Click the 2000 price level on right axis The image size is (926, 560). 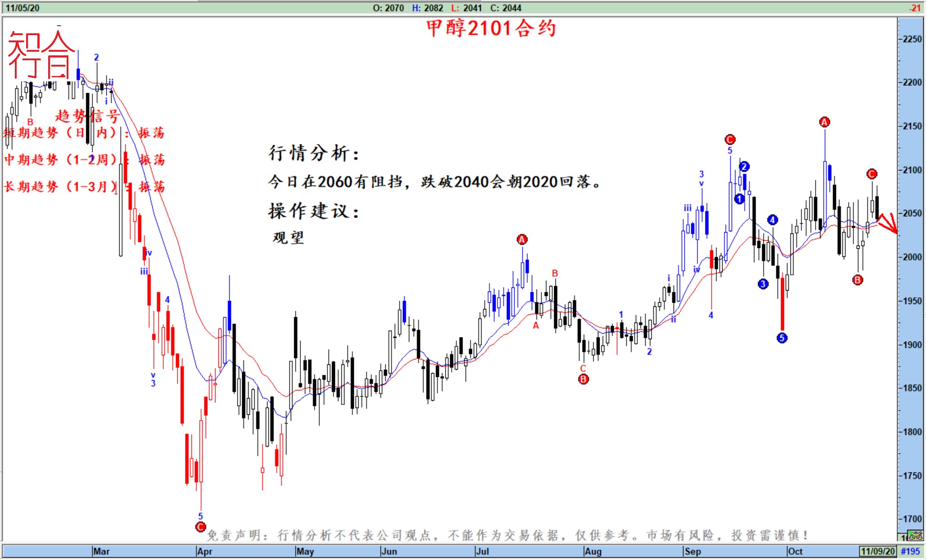click(x=912, y=257)
